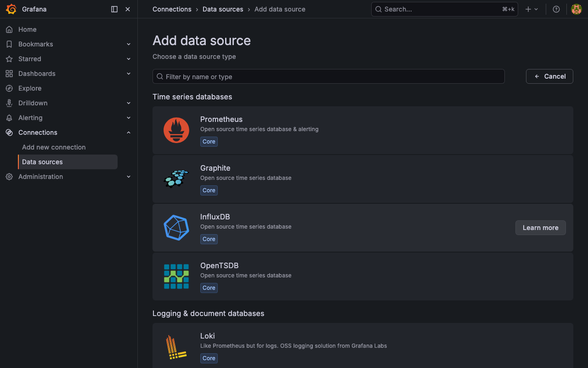Viewport: 588px width, 368px height.
Task: Choose the OpenTSDB data source title
Action: (x=220, y=265)
